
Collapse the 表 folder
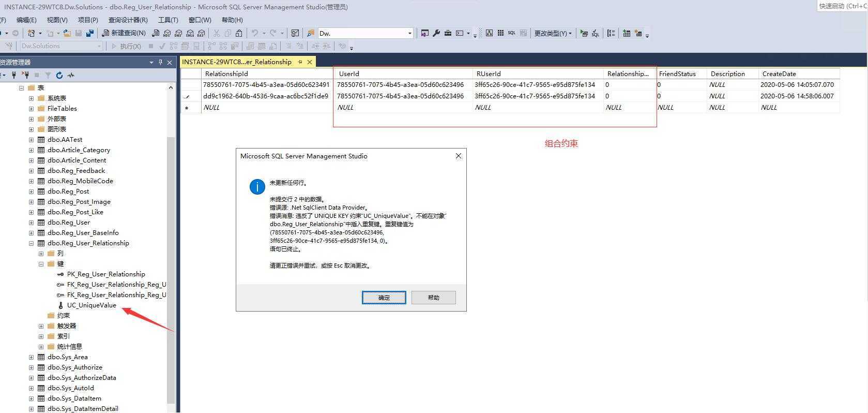pyautogui.click(x=21, y=88)
